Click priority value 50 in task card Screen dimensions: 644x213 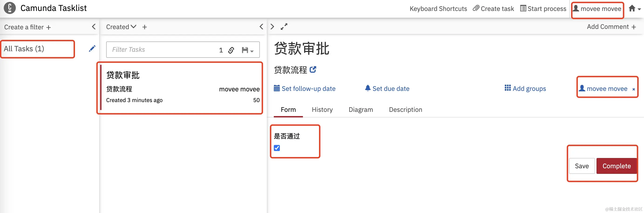pyautogui.click(x=256, y=100)
